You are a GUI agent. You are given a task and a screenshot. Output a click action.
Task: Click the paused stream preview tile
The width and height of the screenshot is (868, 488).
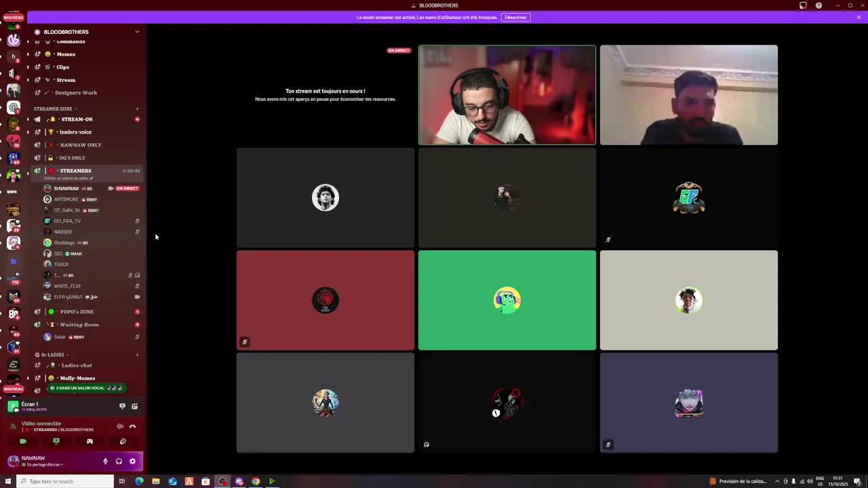point(325,95)
